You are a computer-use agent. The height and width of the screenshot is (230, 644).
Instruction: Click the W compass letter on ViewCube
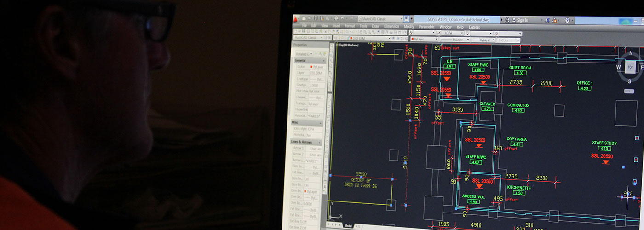(619, 67)
